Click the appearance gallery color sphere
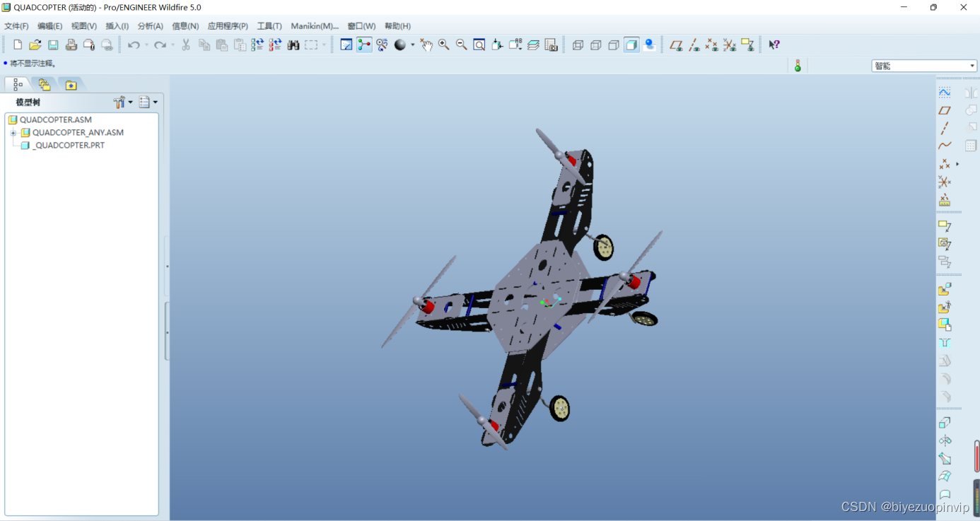This screenshot has height=521, width=980. pyautogui.click(x=399, y=45)
